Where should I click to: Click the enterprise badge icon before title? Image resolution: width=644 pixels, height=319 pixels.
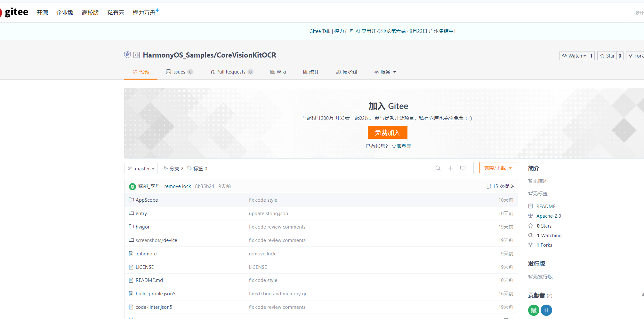tap(127, 55)
